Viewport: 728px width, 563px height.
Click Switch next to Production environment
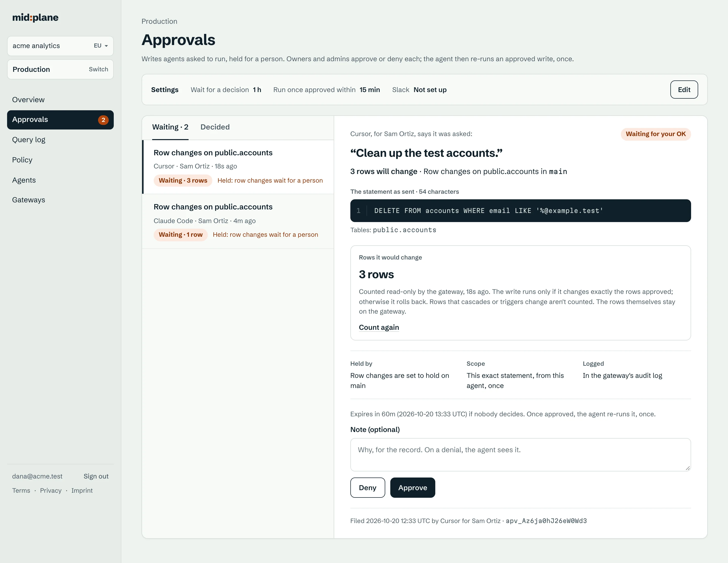pyautogui.click(x=98, y=69)
